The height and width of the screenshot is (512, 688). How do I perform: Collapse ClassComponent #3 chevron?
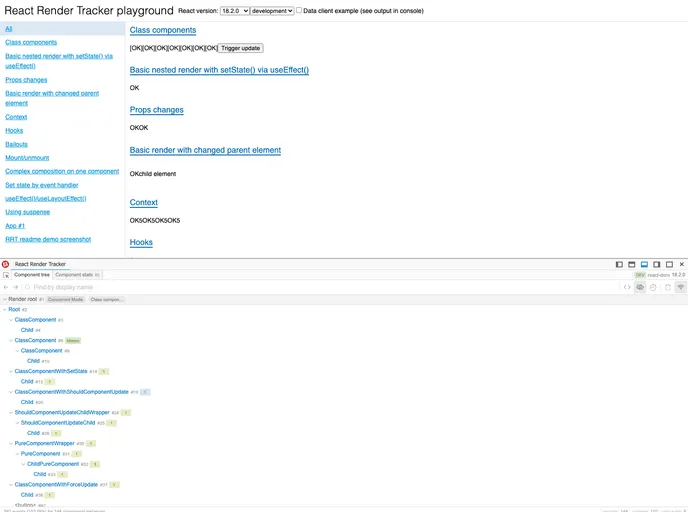[11, 320]
